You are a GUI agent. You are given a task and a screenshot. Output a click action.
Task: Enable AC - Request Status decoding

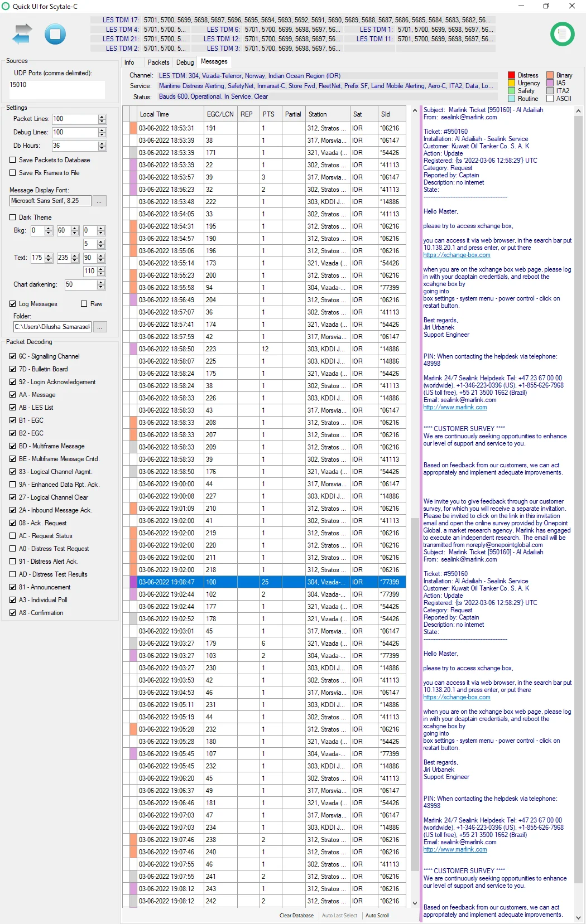tap(12, 536)
